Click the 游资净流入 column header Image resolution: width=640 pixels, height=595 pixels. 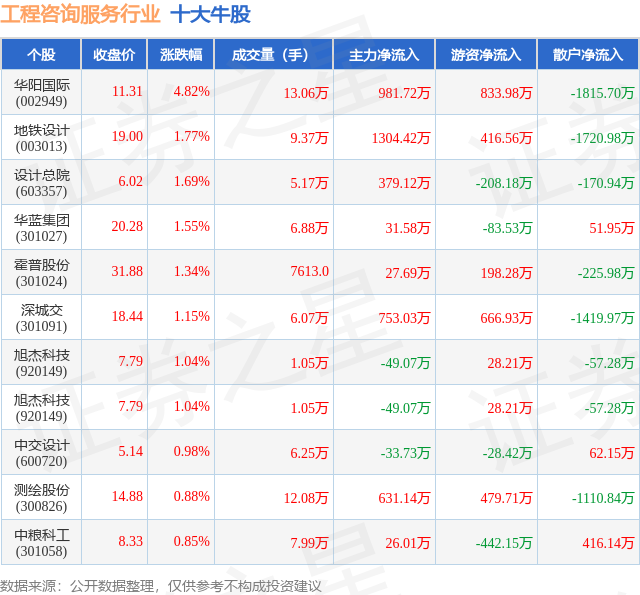487,54
